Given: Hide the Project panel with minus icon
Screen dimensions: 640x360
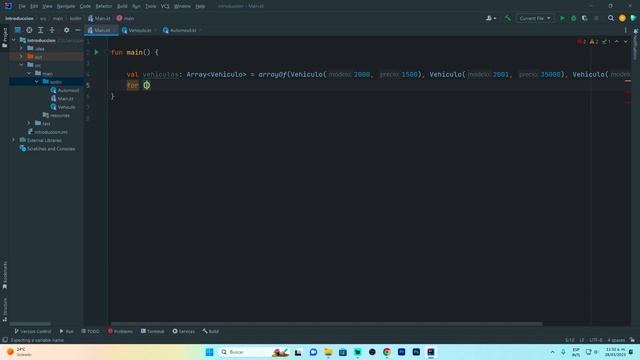Looking at the screenshot, I should coord(78,30).
